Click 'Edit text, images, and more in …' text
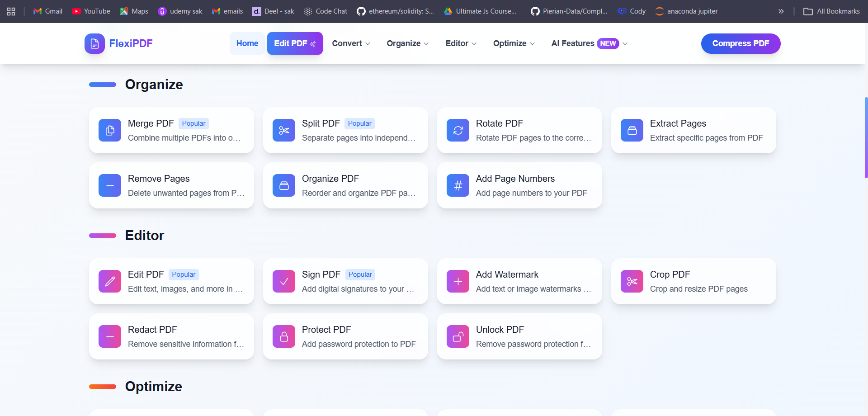868x416 pixels. point(185,289)
